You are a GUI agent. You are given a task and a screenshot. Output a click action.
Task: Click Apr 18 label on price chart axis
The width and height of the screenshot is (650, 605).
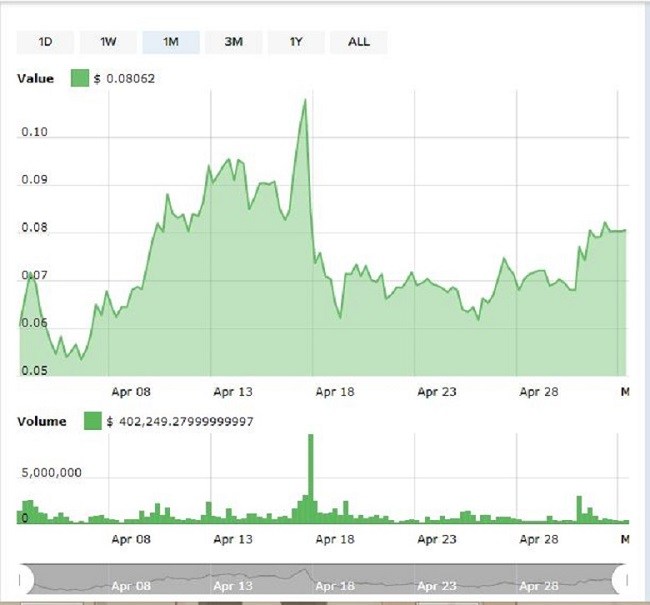(x=335, y=391)
